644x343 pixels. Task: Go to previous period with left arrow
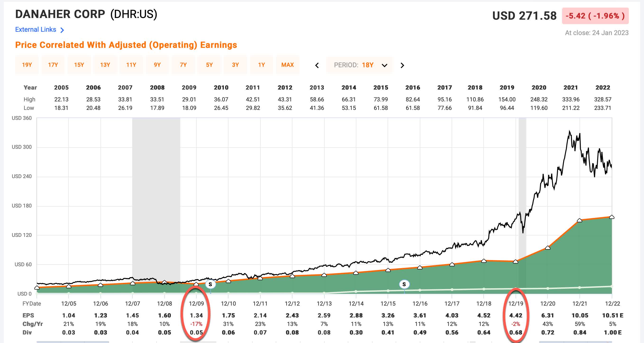pyautogui.click(x=317, y=65)
